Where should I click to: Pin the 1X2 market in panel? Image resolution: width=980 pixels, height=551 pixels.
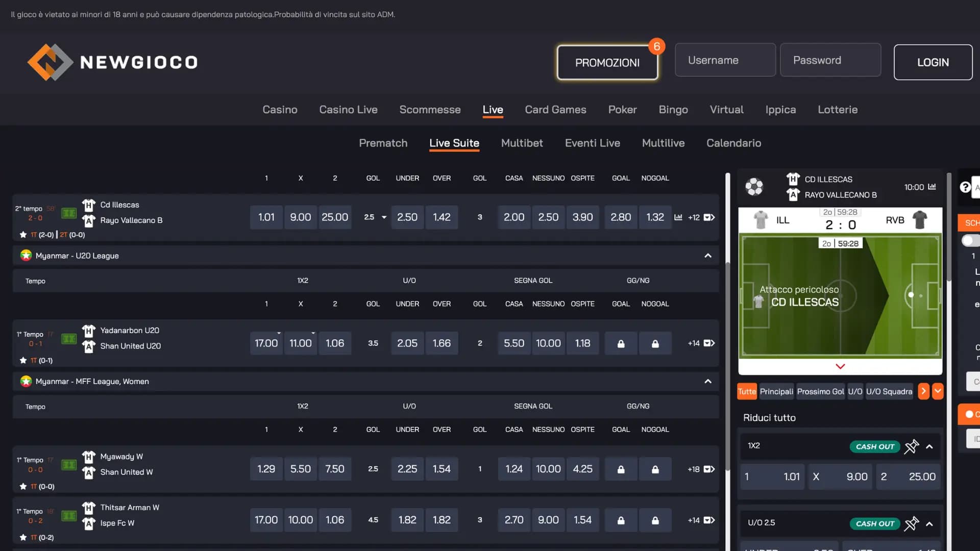coord(912,446)
